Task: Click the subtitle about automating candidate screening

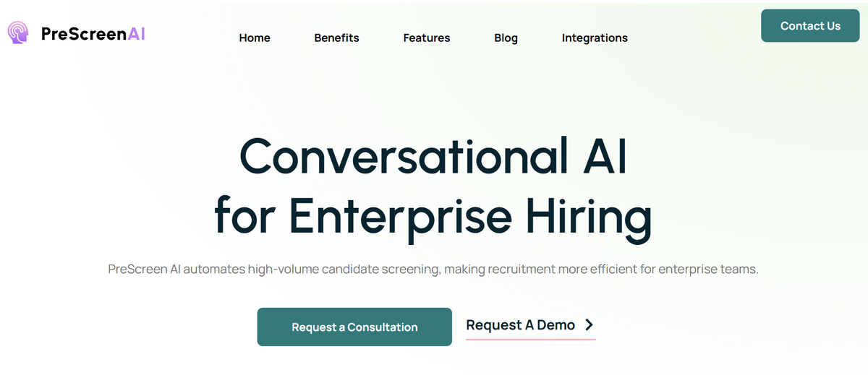Action: (433, 270)
